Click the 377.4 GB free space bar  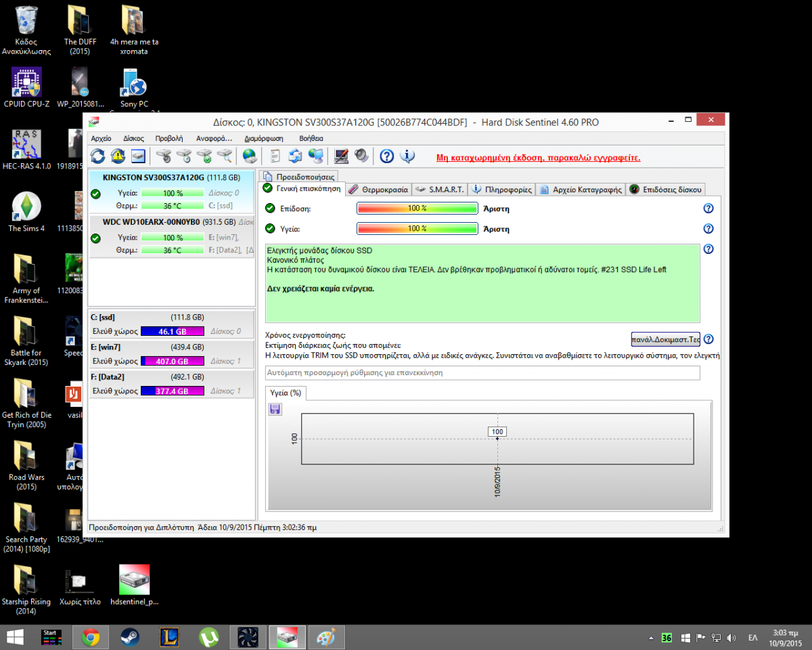click(173, 391)
